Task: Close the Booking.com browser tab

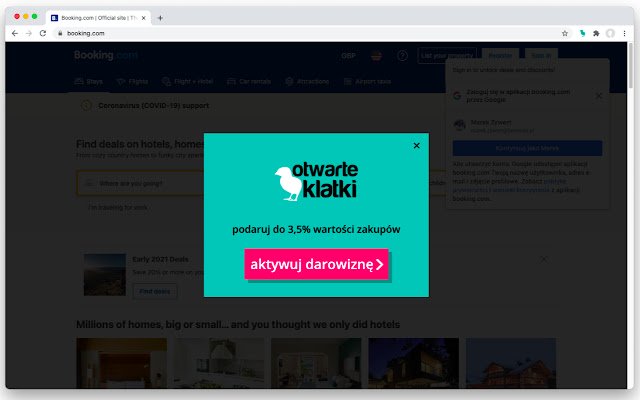Action: pyautogui.click(x=144, y=18)
